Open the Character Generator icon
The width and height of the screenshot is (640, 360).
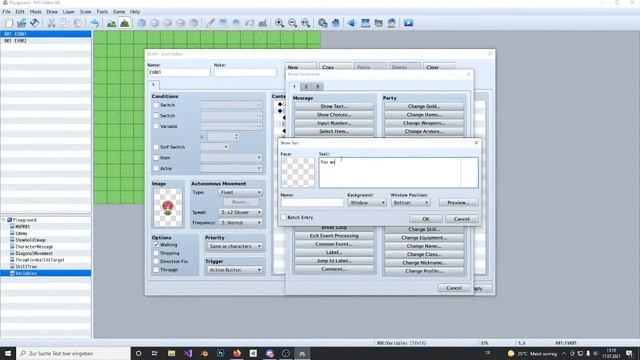pos(391,23)
